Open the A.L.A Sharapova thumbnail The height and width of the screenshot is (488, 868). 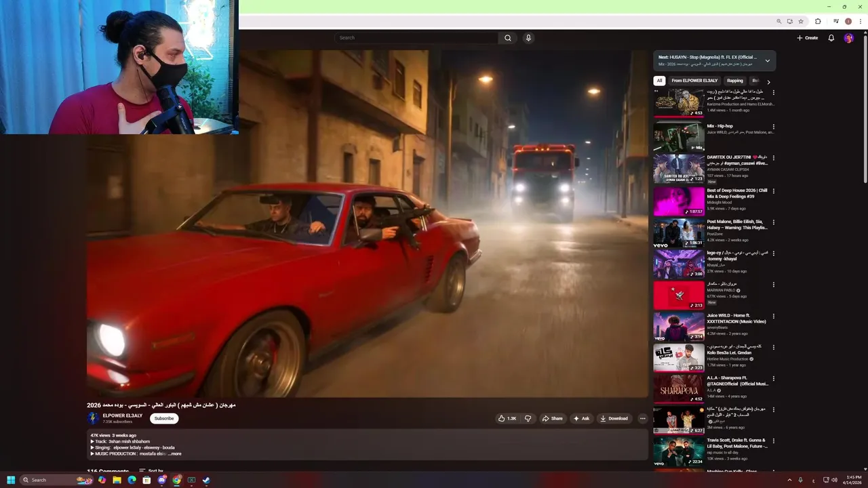coord(679,388)
